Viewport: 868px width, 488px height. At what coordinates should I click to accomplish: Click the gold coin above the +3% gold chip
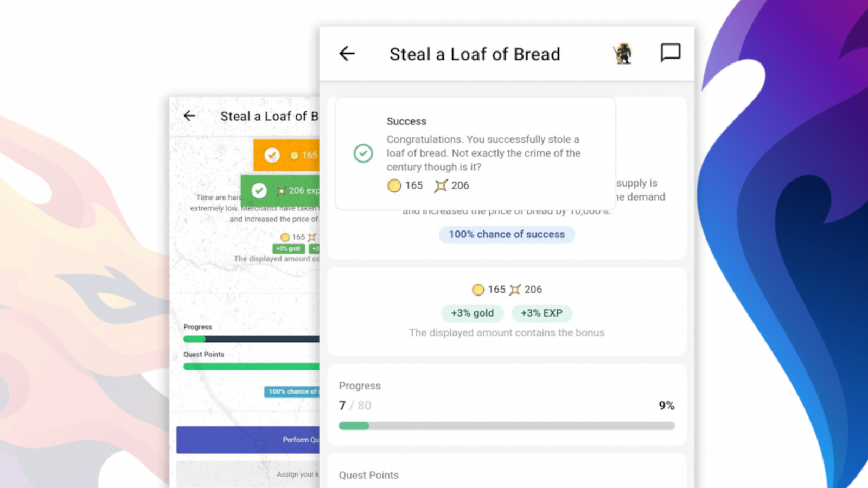pos(478,290)
